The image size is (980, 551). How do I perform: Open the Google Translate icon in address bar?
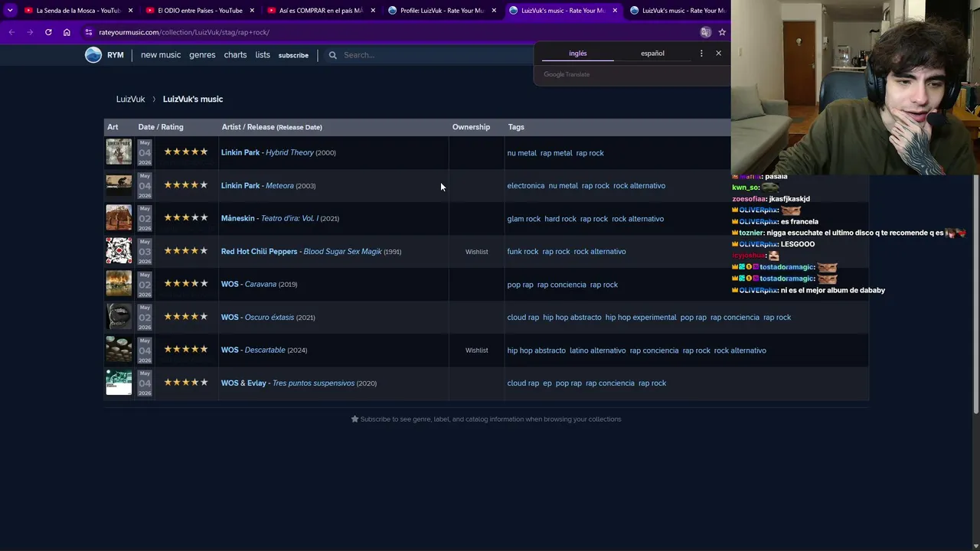point(706,32)
